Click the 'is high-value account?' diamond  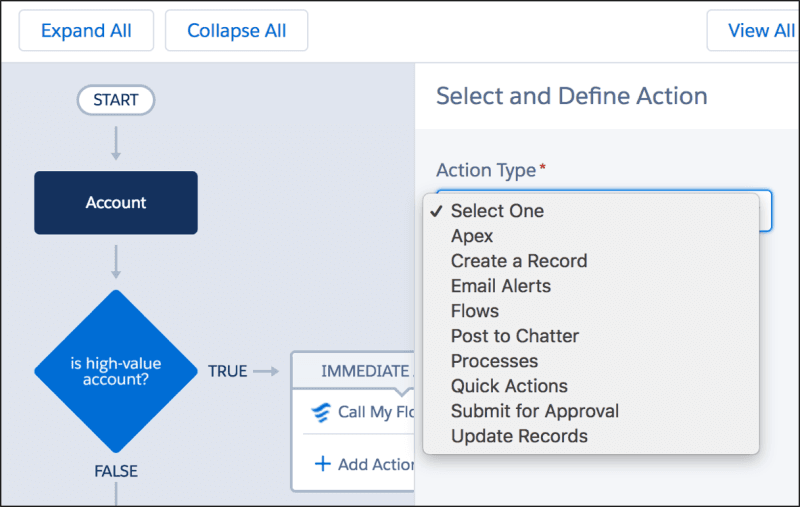tap(116, 371)
